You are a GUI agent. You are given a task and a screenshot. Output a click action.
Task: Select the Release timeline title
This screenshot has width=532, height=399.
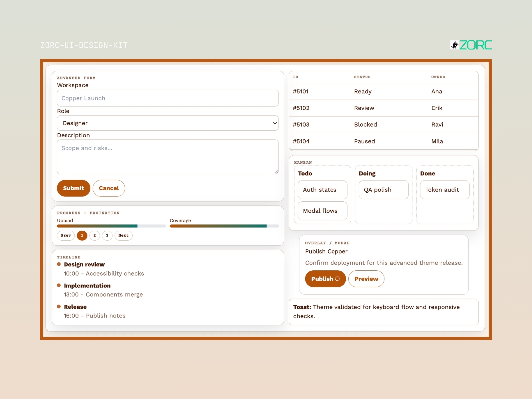click(x=75, y=307)
